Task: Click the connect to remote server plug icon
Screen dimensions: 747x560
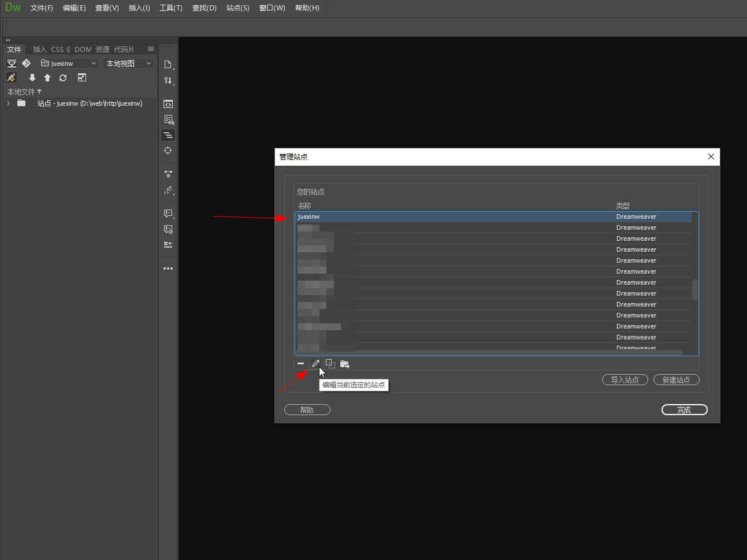Action: pos(12,77)
